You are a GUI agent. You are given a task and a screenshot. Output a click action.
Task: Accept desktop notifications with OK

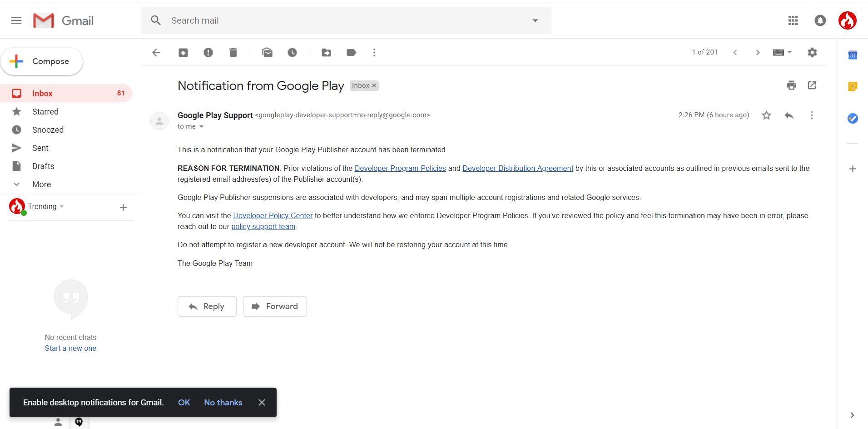click(184, 403)
